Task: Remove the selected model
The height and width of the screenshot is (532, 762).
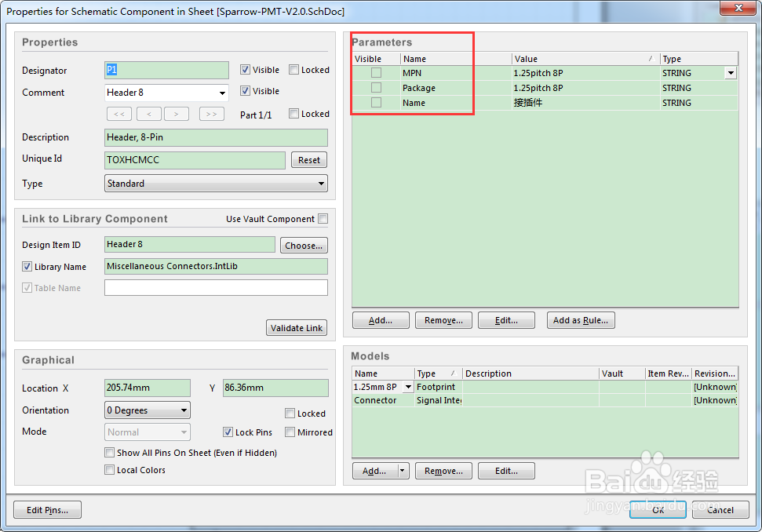Action: coord(443,470)
